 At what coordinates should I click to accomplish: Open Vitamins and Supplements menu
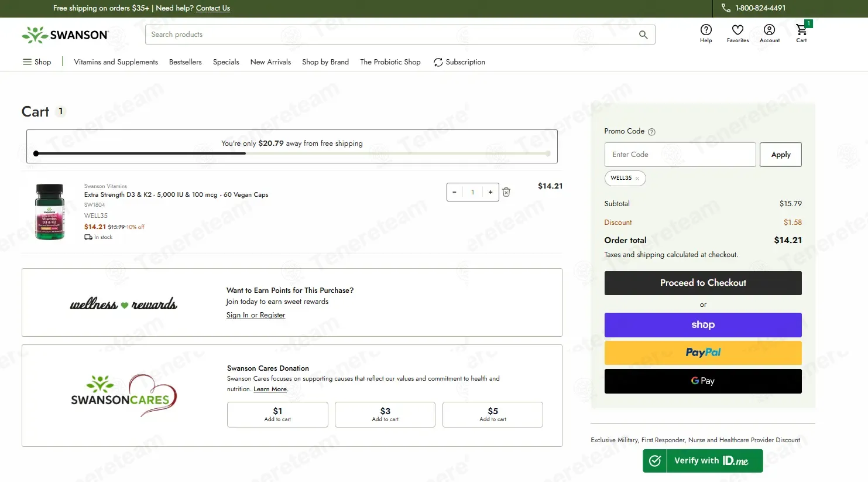116,62
